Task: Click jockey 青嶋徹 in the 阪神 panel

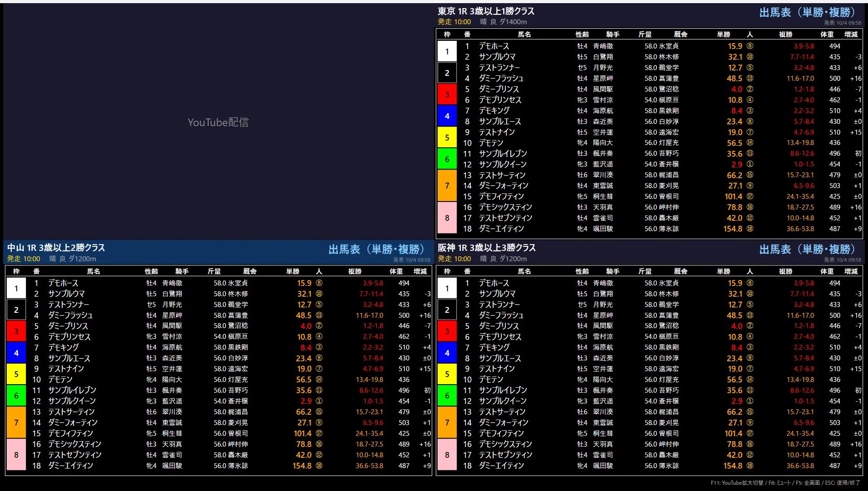Action: point(603,283)
